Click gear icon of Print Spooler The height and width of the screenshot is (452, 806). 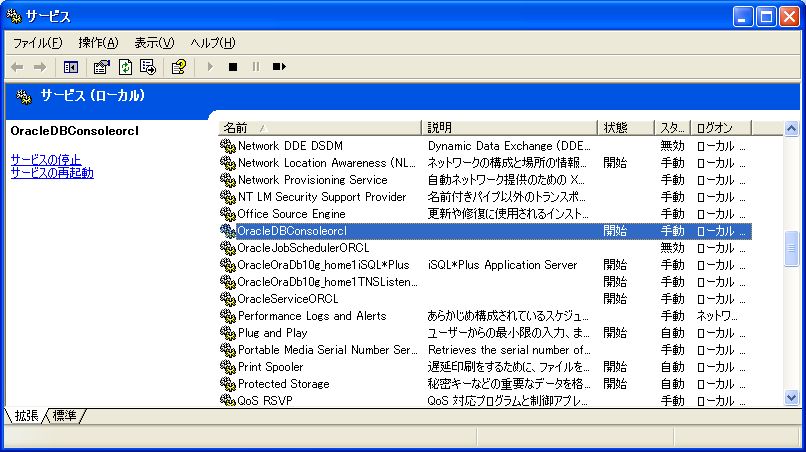[227, 367]
